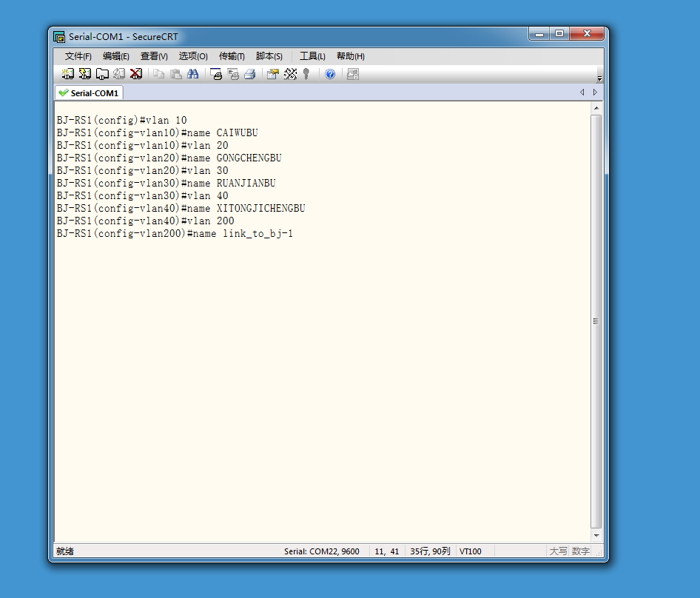Image resolution: width=700 pixels, height=598 pixels.
Task: Open Find with the binoculars icon
Action: [x=193, y=74]
